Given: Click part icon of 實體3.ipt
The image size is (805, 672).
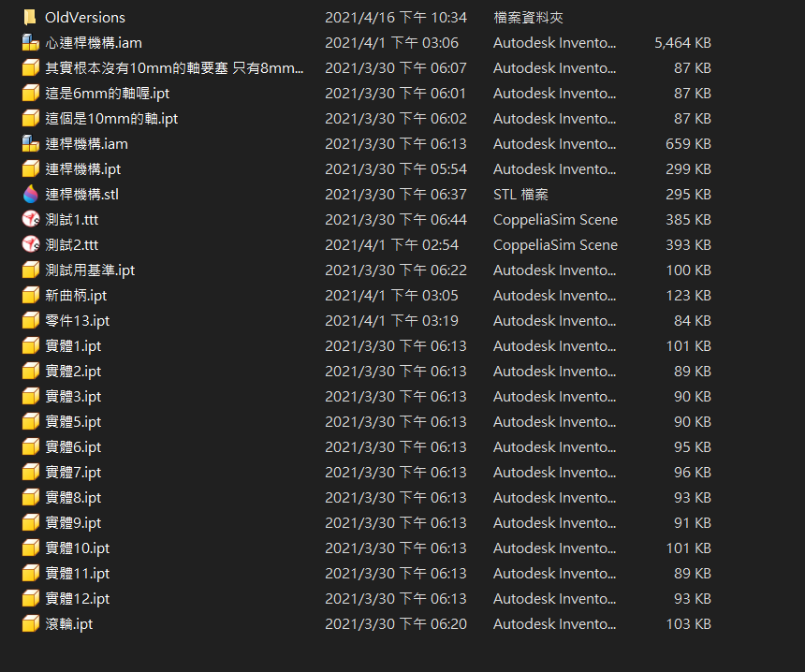Looking at the screenshot, I should click(30, 396).
